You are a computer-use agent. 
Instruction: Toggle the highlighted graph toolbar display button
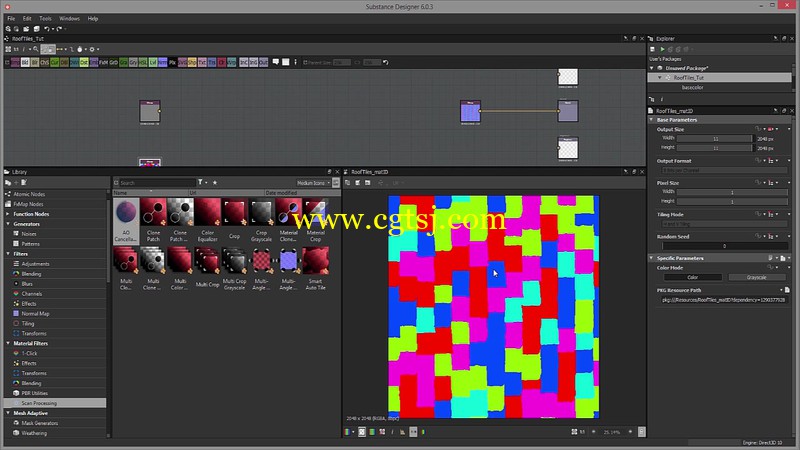pyautogui.click(x=48, y=49)
